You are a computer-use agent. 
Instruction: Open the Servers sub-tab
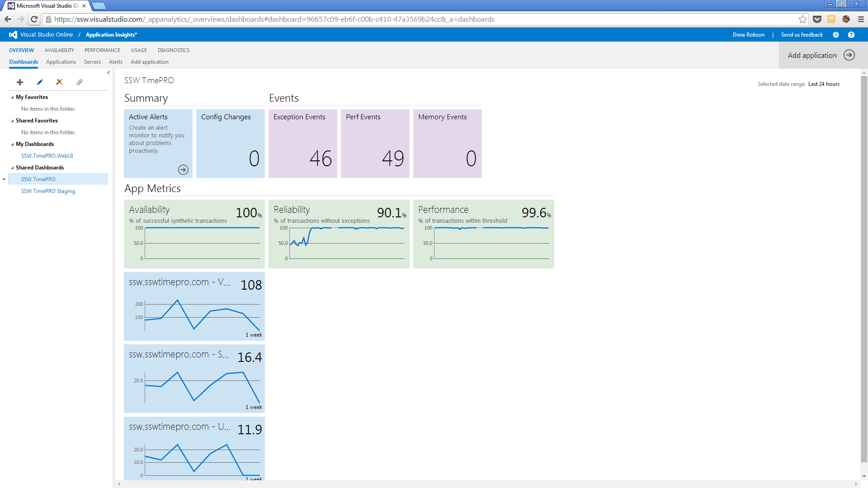pos(92,62)
